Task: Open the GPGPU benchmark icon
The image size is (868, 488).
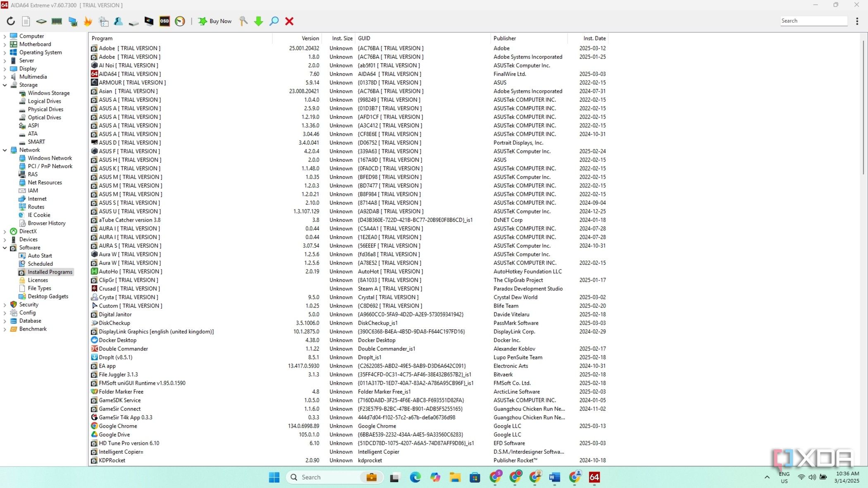Action: tap(73, 21)
